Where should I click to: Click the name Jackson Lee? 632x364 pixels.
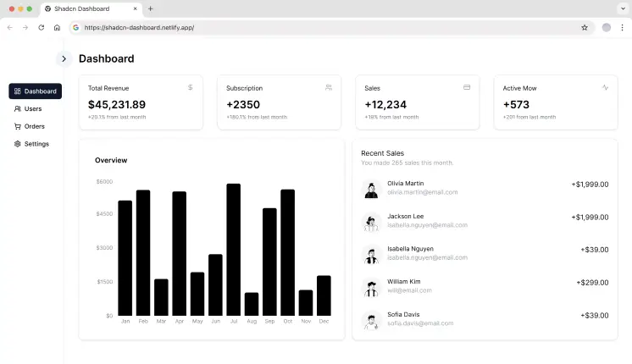(406, 216)
